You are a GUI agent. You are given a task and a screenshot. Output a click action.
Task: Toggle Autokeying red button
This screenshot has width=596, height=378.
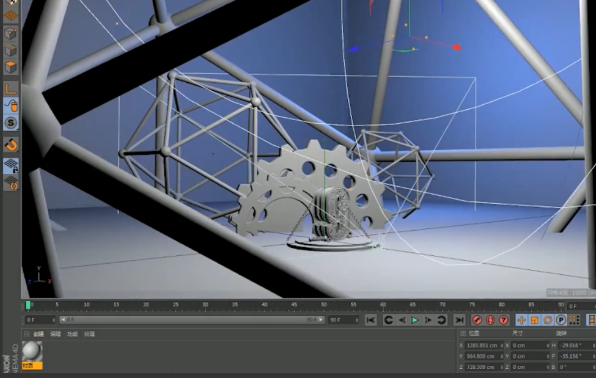(x=490, y=320)
